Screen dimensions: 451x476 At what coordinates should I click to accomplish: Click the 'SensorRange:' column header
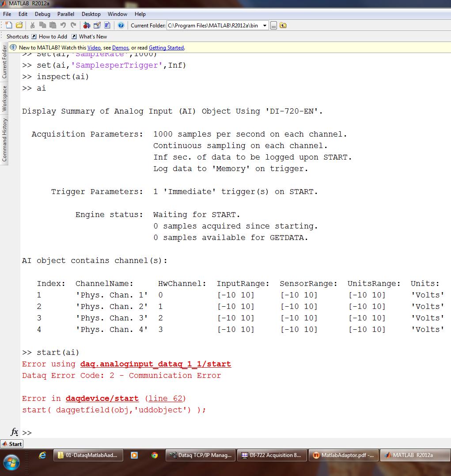pyautogui.click(x=308, y=284)
